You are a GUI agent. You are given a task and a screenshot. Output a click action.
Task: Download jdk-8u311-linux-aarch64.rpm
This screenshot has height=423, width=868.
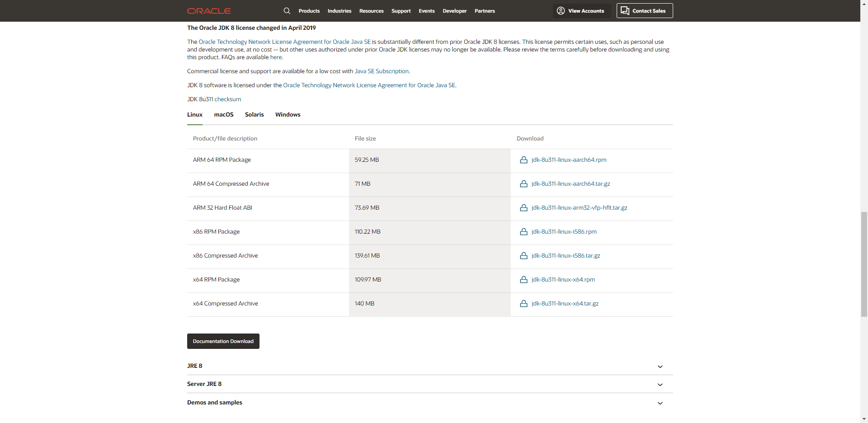(x=569, y=160)
